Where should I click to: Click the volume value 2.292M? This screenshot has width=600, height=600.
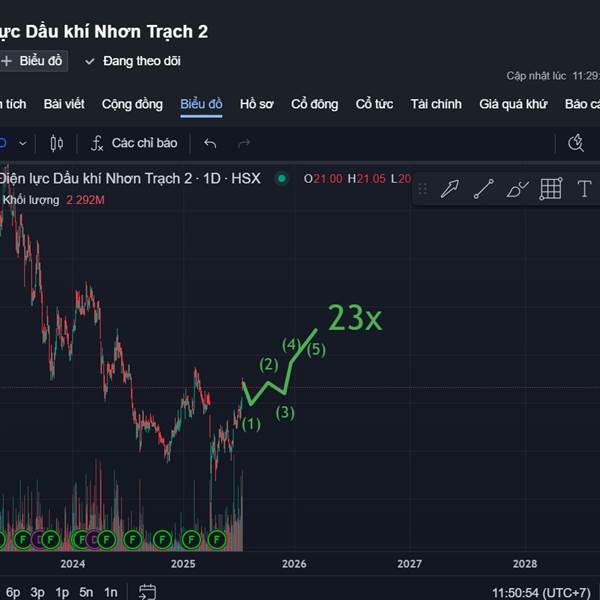pyautogui.click(x=85, y=200)
